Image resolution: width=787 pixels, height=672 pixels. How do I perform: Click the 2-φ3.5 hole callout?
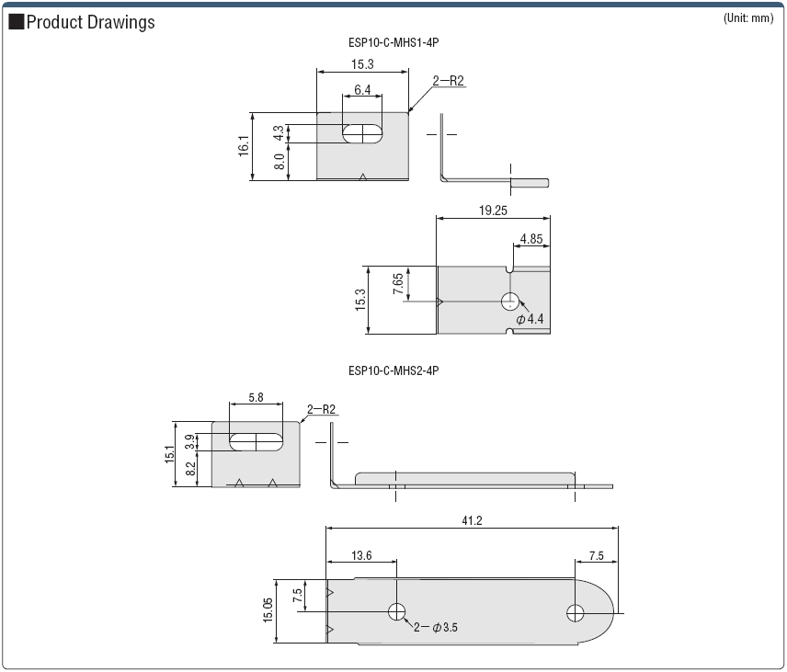[x=435, y=627]
